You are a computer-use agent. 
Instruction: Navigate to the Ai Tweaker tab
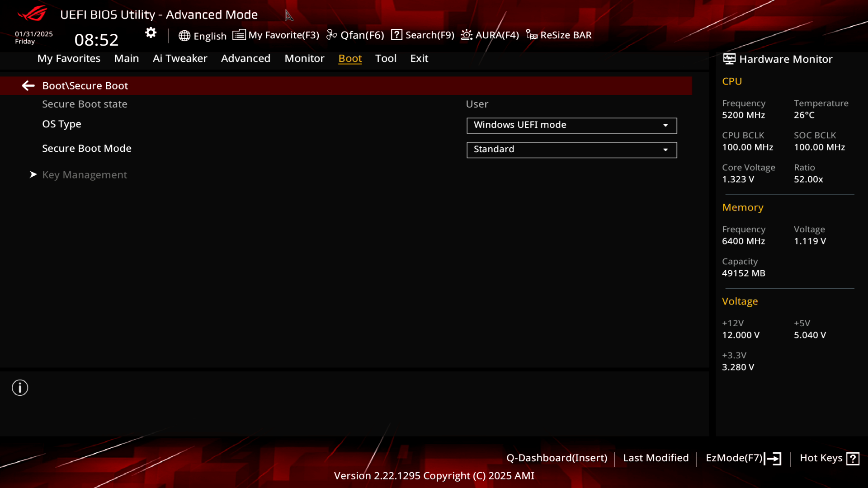tap(179, 58)
